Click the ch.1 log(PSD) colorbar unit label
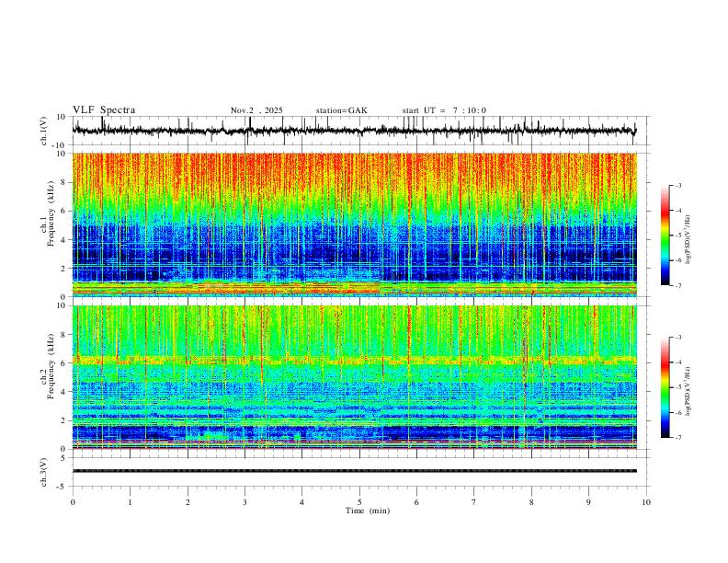 688,239
